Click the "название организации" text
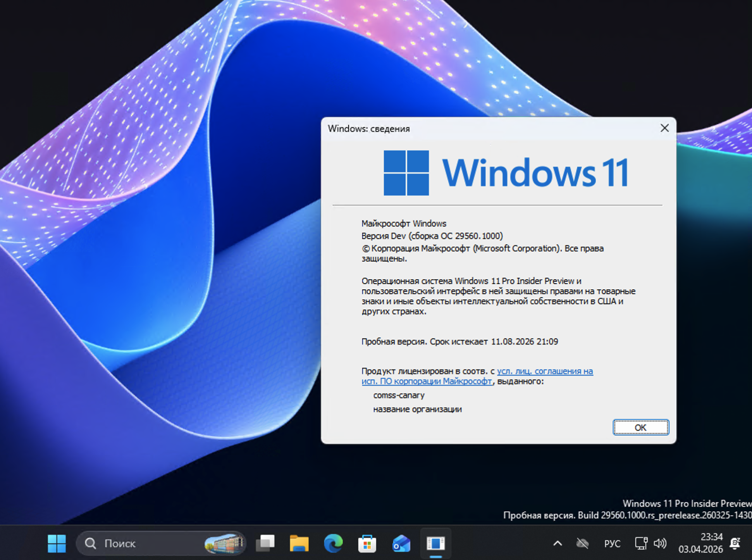Screen dimensions: 752x560 click(x=417, y=409)
